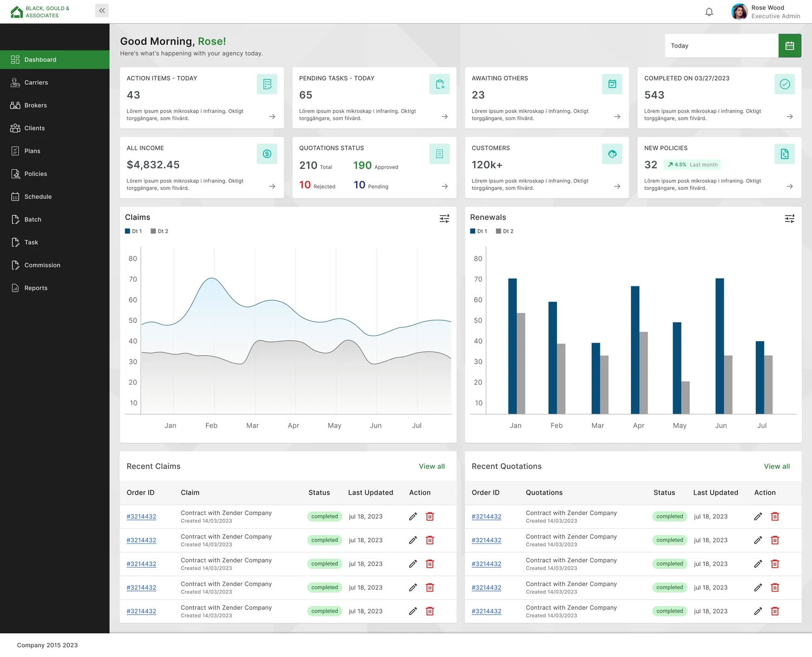Screen dimensions: 812x657
Task: Click the Pending Tasks card clipboard icon
Action: [440, 84]
